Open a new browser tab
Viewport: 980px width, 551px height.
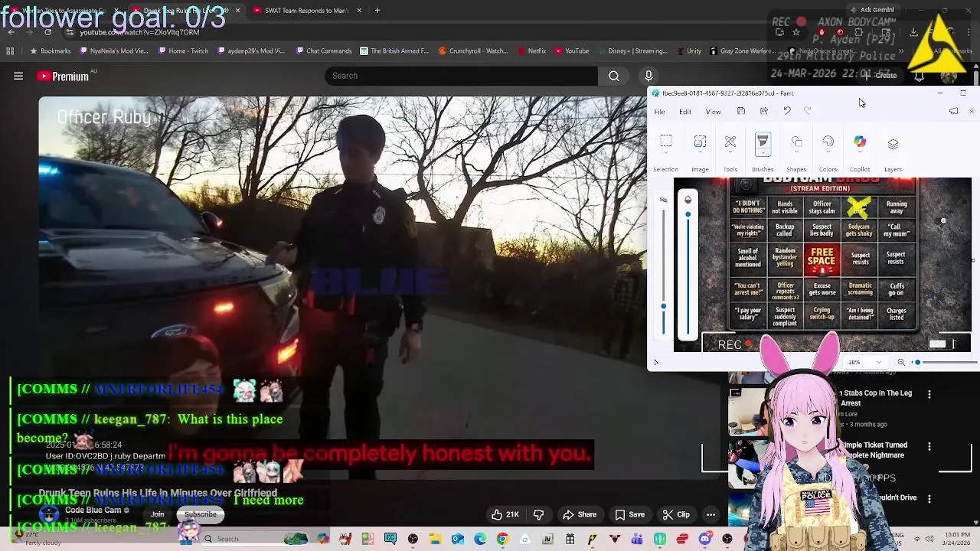tap(377, 11)
